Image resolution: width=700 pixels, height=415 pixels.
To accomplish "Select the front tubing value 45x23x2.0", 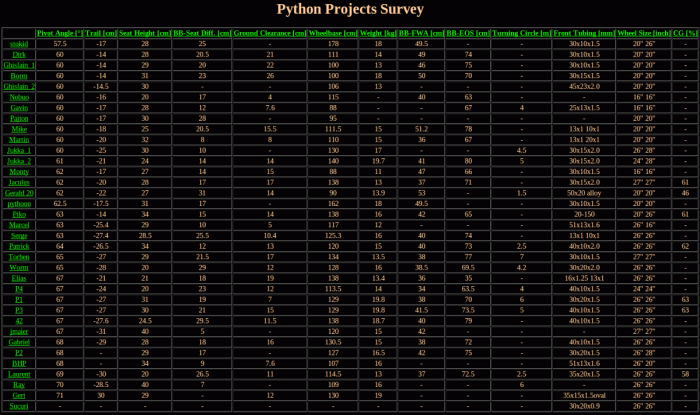I will coord(584,87).
